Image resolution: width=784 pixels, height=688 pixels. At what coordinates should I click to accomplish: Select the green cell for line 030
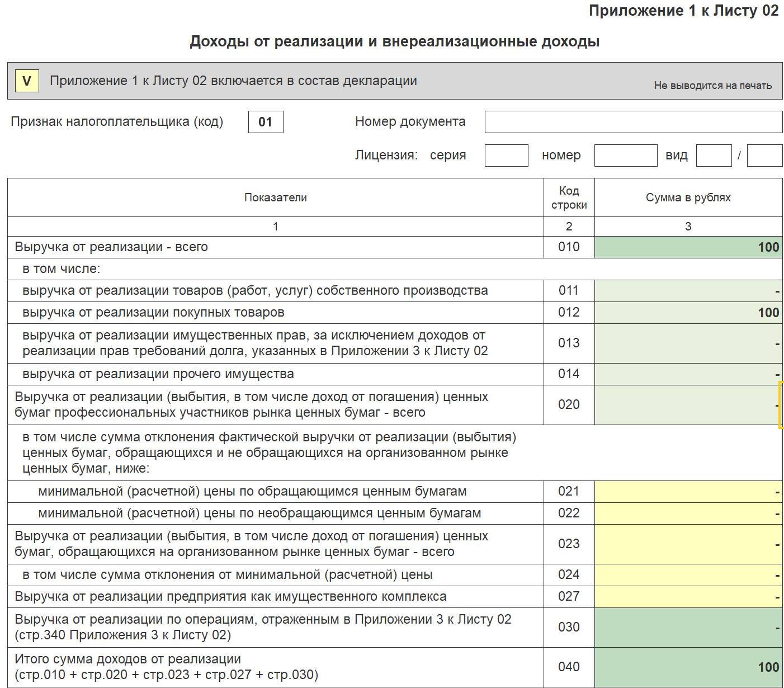(x=688, y=628)
